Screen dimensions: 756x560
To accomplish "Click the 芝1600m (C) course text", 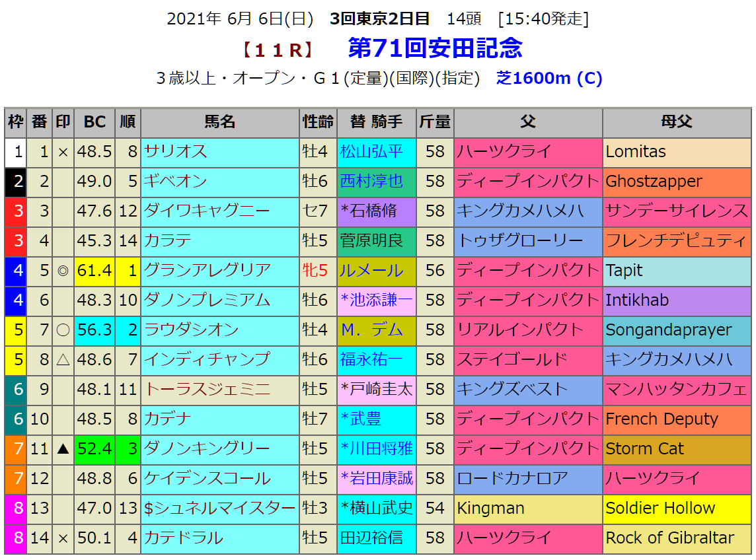I will pyautogui.click(x=549, y=78).
